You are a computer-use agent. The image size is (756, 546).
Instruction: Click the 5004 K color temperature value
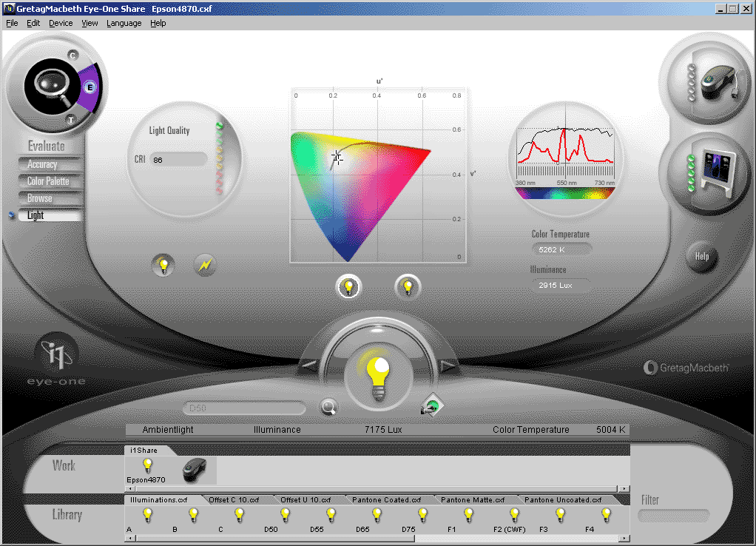610,429
